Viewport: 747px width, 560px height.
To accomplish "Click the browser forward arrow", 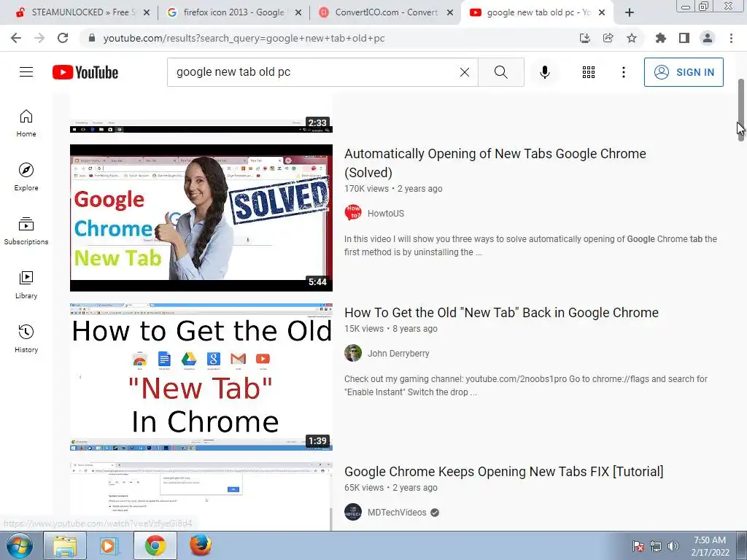I will [39, 38].
